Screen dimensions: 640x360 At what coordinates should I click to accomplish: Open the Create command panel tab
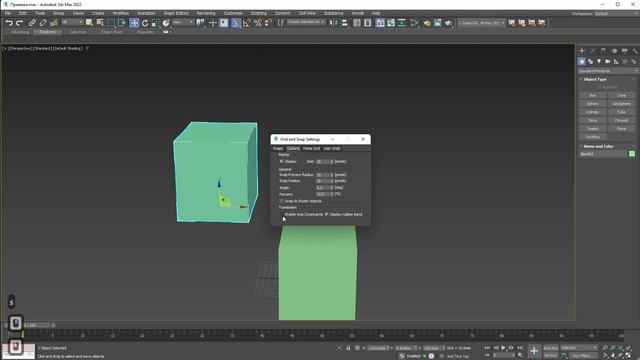582,51
